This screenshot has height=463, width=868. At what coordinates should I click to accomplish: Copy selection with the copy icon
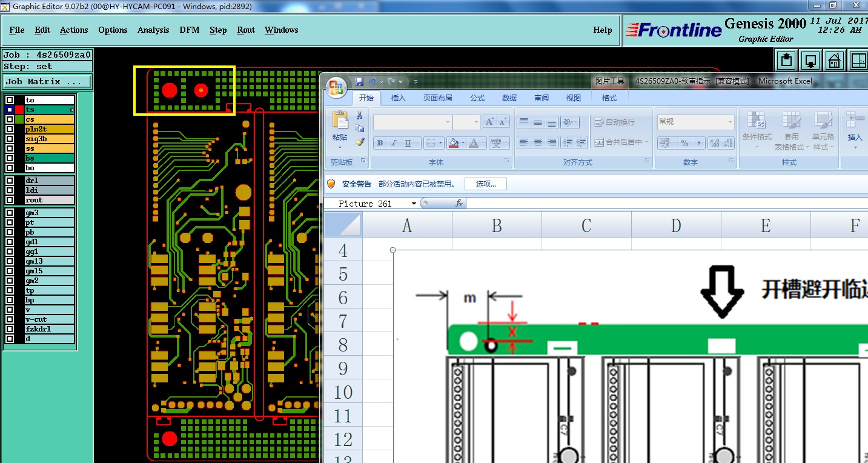pos(359,128)
